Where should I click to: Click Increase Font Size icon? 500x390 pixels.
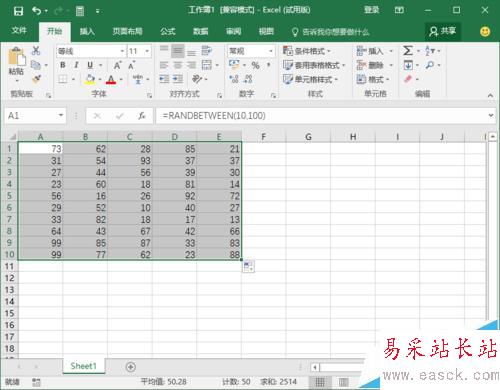click(117, 65)
